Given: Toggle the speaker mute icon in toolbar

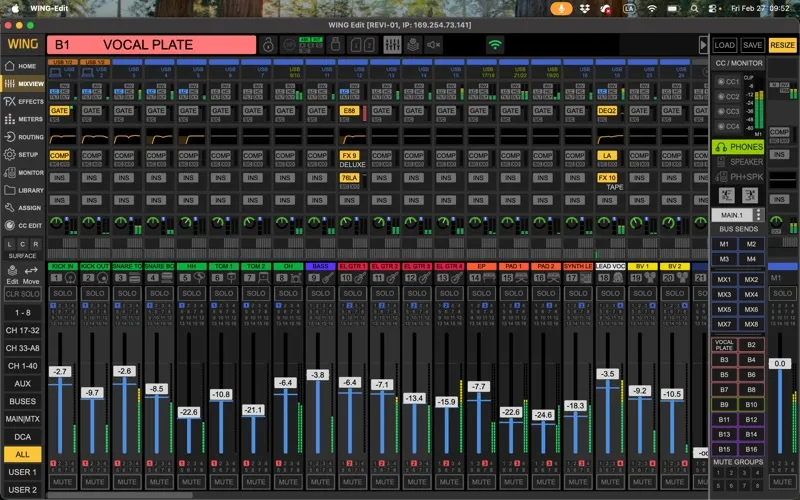Looking at the screenshot, I should pos(434,45).
